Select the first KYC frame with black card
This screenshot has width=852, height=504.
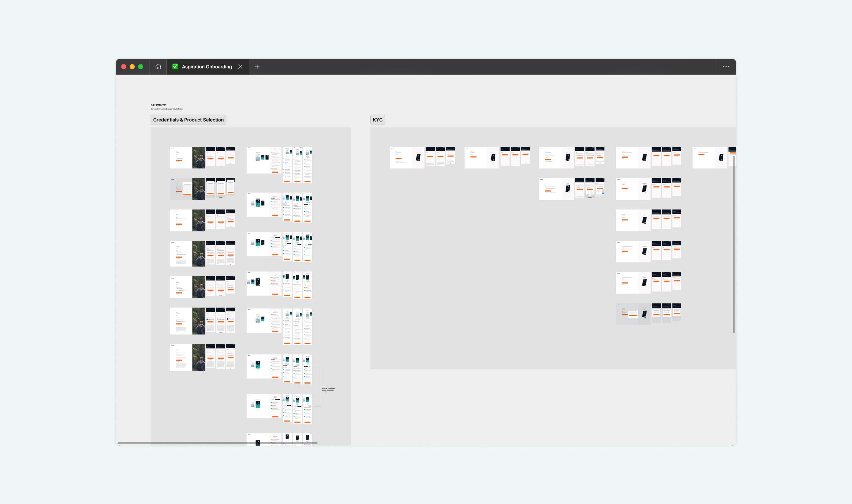click(407, 158)
